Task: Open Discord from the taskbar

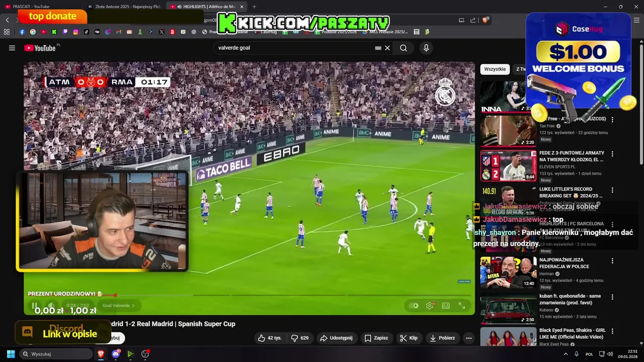Action: coord(116,354)
